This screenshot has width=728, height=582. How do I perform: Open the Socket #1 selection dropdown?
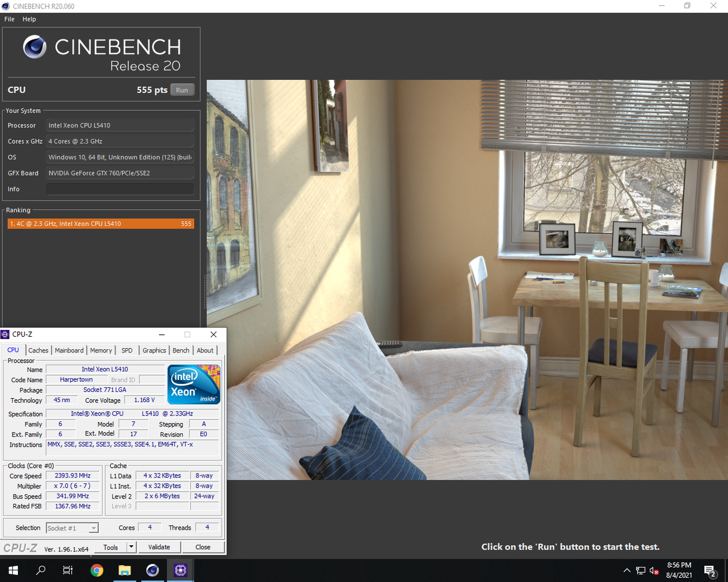point(72,528)
